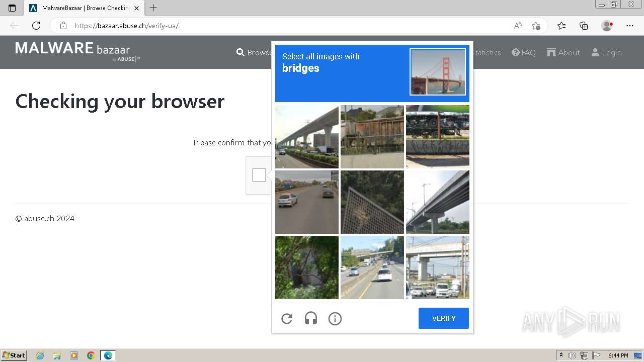Go back with browser back arrow
The height and width of the screenshot is (362, 644).
(14, 26)
